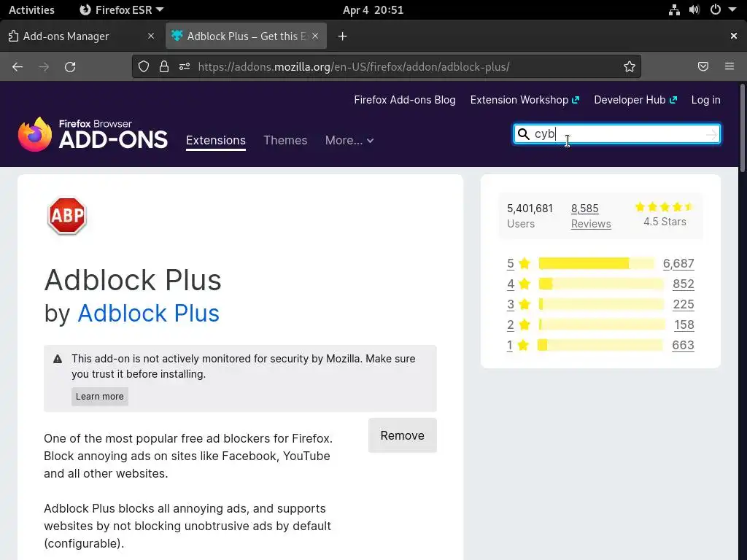This screenshot has width=747, height=560.
Task: Close the Add-ons Manager tab
Action: 151,36
